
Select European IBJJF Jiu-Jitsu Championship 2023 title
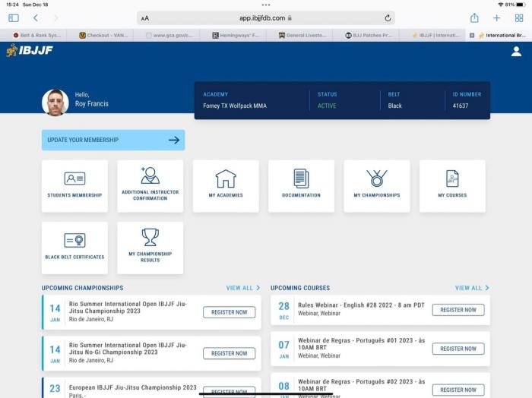click(133, 387)
